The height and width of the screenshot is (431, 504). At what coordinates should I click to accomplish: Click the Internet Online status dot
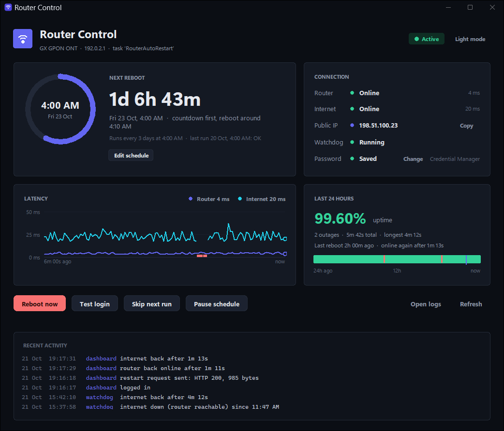click(x=352, y=109)
